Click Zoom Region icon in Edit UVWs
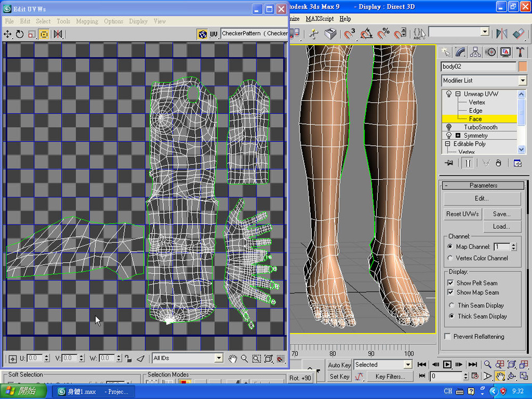 click(x=256, y=359)
